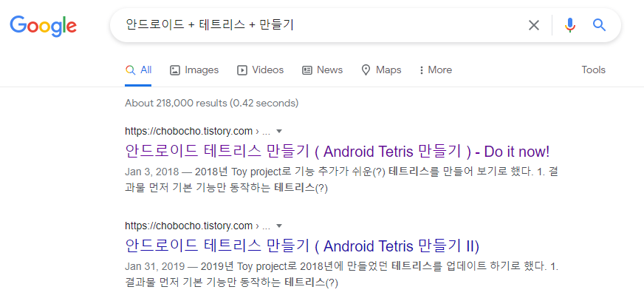Open the Google logo homepage link
This screenshot has width=644, height=301.
[x=43, y=25]
